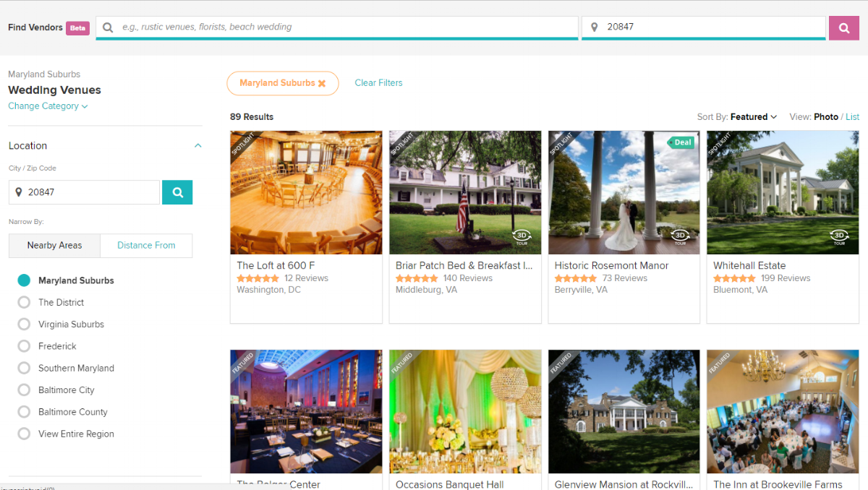Click the teal search button beside sidebar zip code
The width and height of the screenshot is (868, 490).
pyautogui.click(x=177, y=192)
